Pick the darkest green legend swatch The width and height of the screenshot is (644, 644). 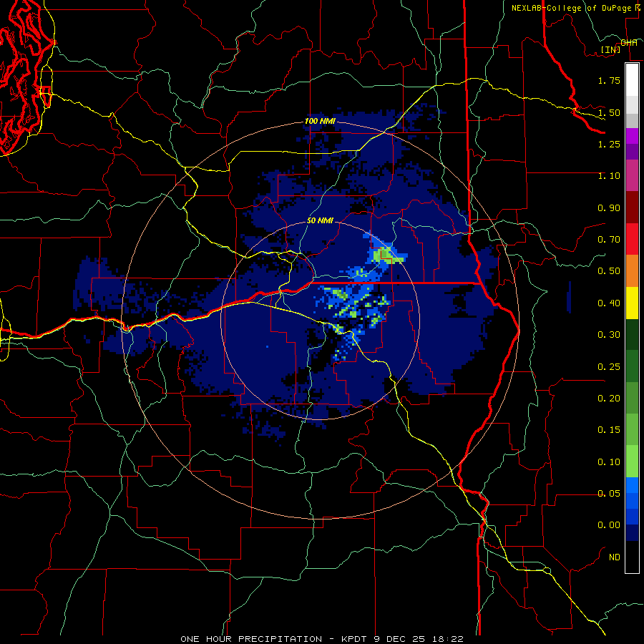point(632,335)
